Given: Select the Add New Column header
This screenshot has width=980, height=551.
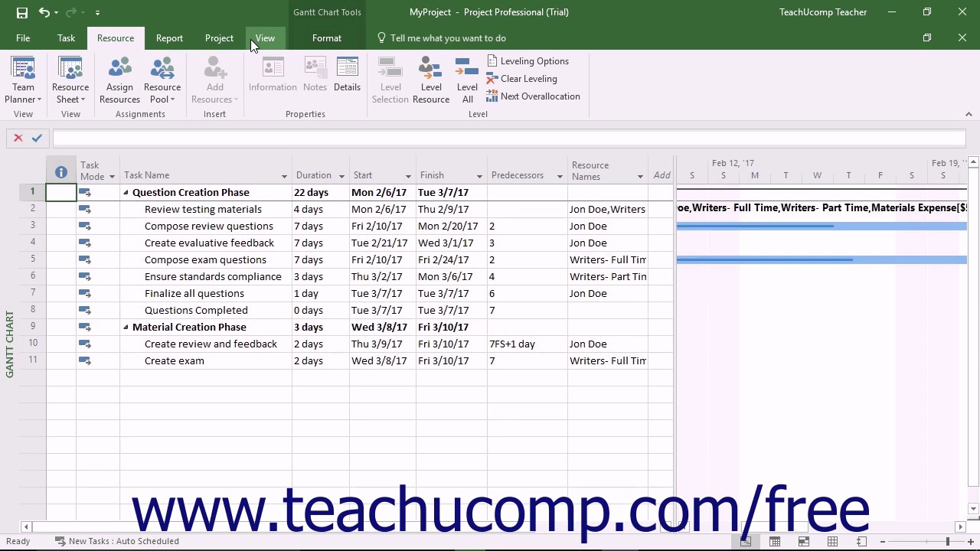Looking at the screenshot, I should click(x=661, y=175).
